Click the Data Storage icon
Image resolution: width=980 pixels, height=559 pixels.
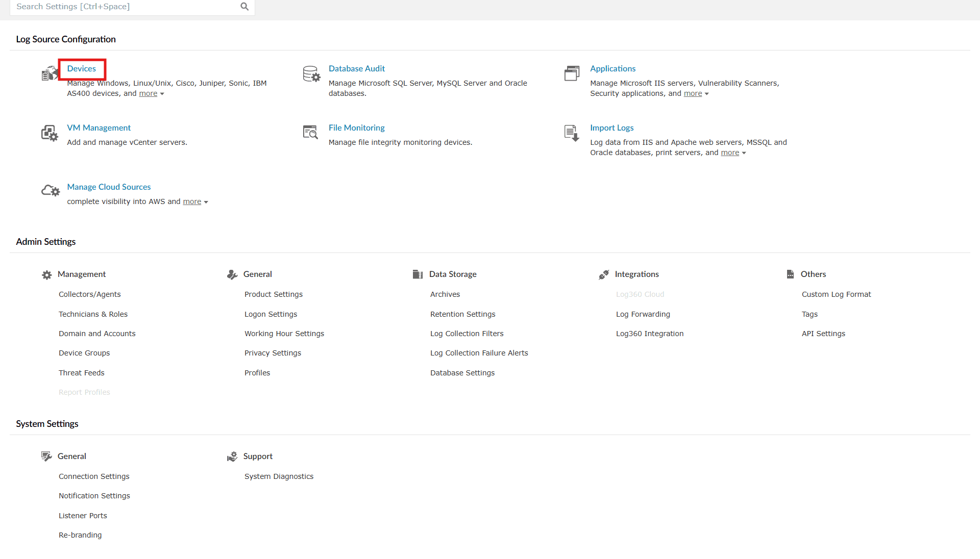click(x=418, y=274)
